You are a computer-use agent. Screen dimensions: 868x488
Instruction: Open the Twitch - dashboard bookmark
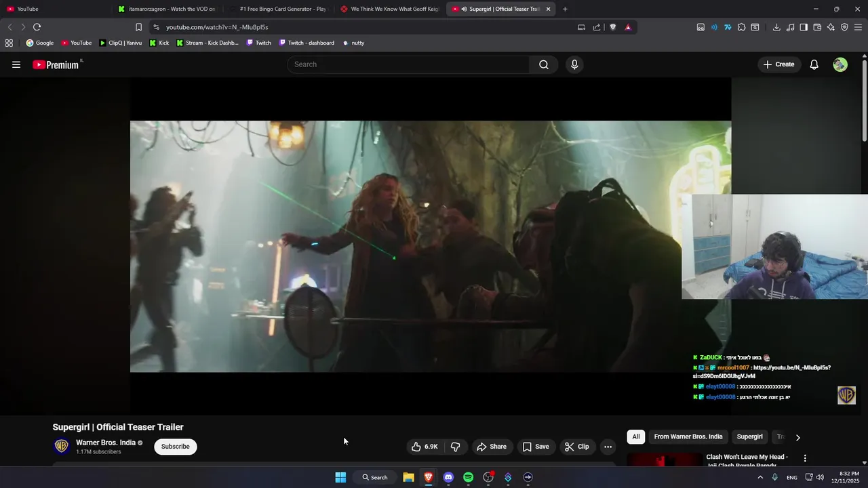[x=306, y=43]
